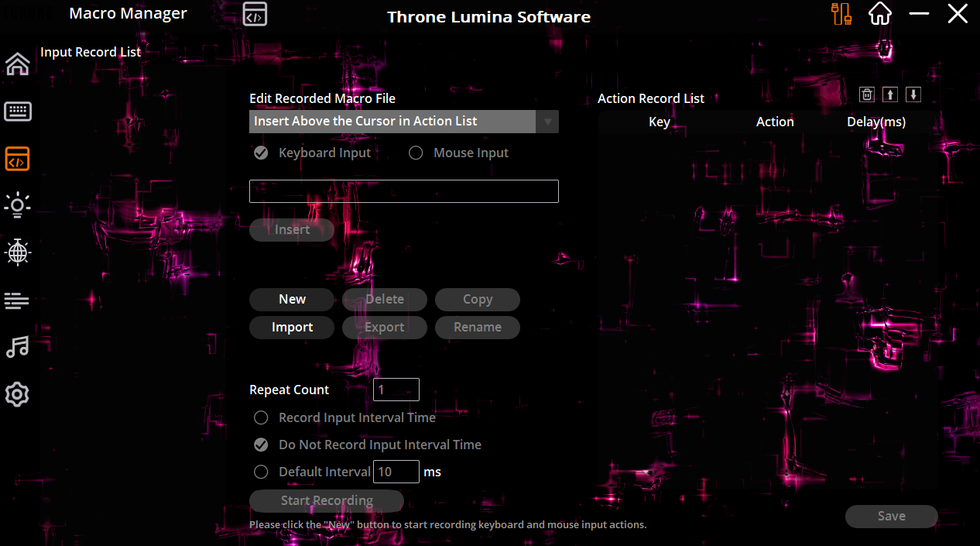Open the keyboard settings sidebar icon
This screenshot has width=980, height=546.
click(x=17, y=112)
